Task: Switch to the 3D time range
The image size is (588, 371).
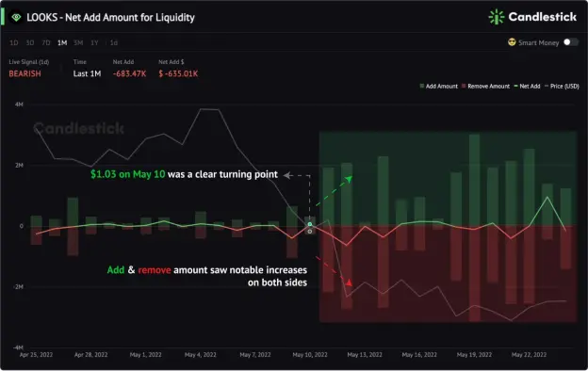Action: coord(30,42)
